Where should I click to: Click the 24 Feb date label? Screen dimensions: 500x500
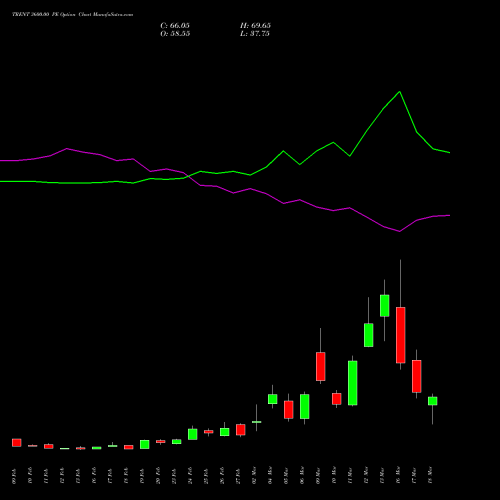[x=190, y=476]
